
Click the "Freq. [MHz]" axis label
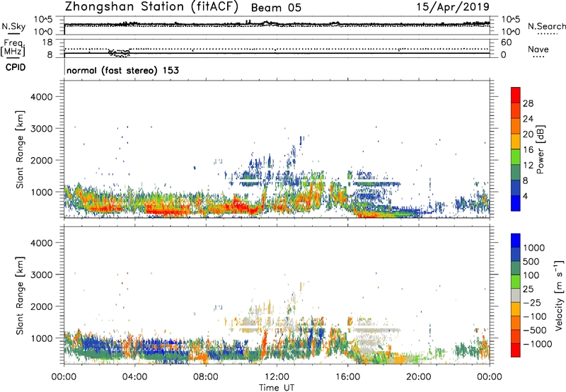13,47
